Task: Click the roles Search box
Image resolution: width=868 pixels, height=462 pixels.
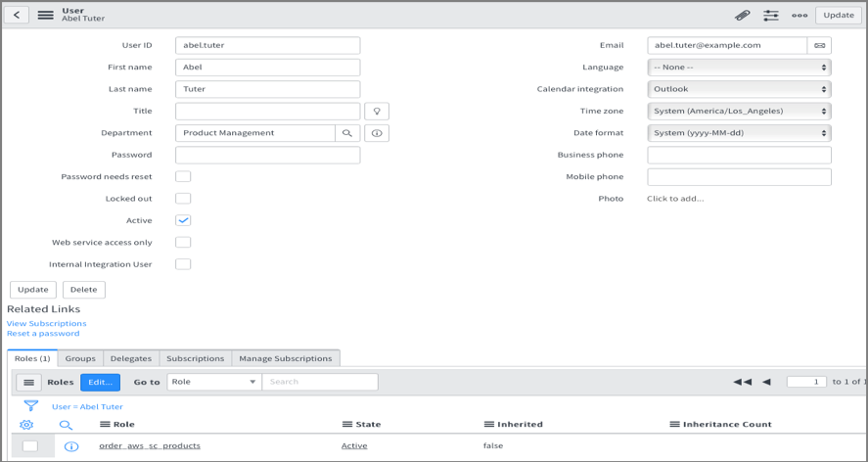Action: [x=320, y=382]
